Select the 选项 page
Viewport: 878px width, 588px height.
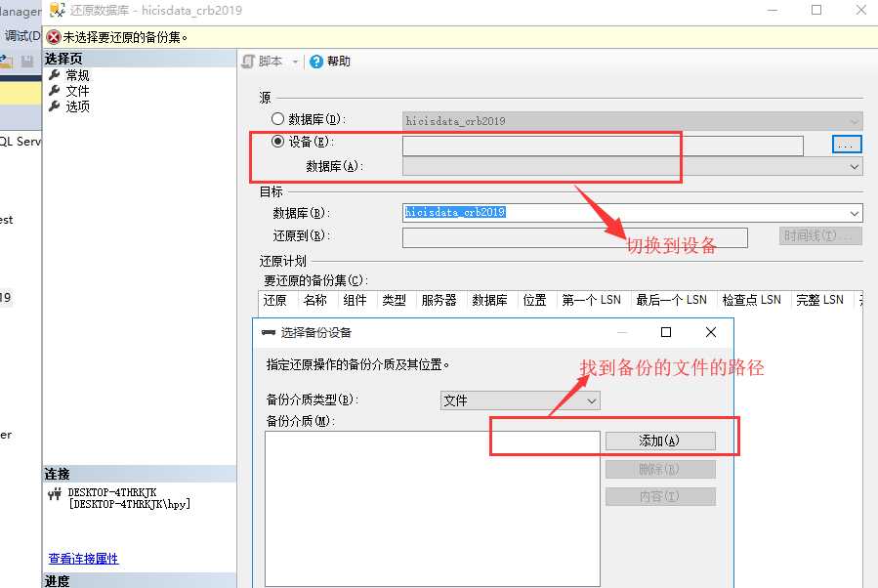tap(77, 106)
